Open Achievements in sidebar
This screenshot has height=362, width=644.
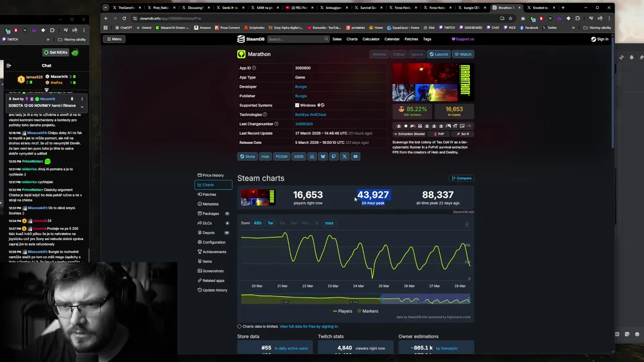(213, 252)
